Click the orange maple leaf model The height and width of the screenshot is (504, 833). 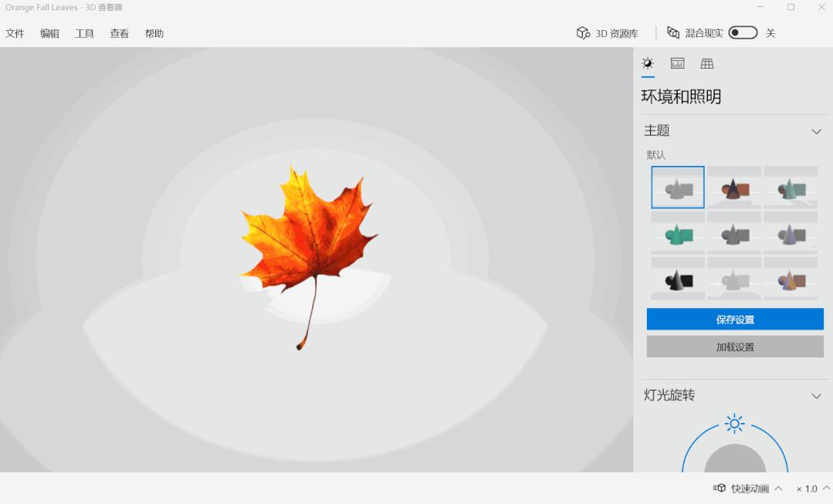click(307, 232)
